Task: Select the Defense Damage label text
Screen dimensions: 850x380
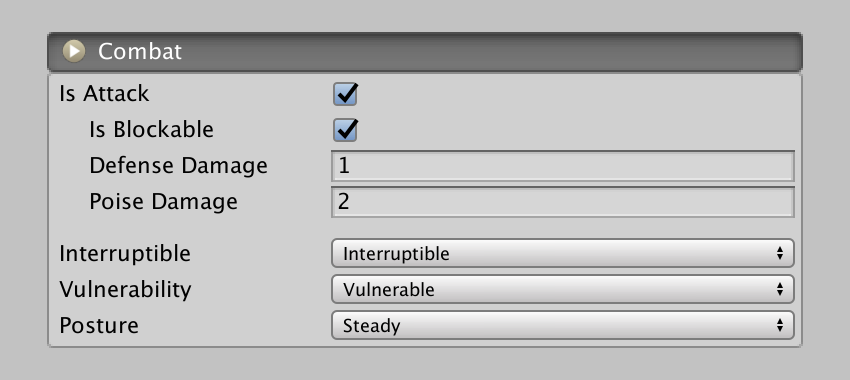Action: (x=178, y=166)
